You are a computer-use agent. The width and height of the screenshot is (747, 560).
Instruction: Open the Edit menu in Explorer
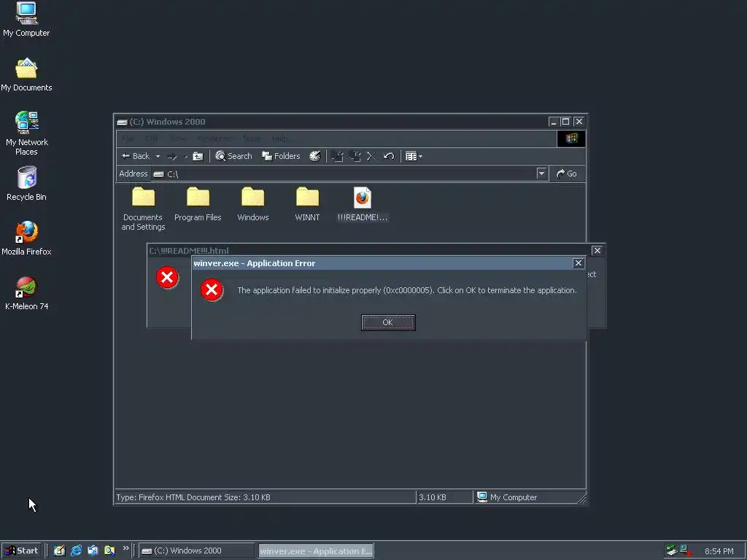(151, 139)
